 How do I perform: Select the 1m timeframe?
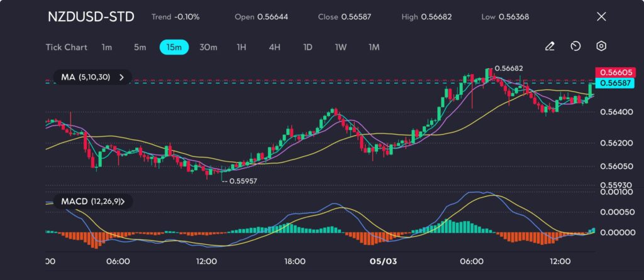click(107, 47)
